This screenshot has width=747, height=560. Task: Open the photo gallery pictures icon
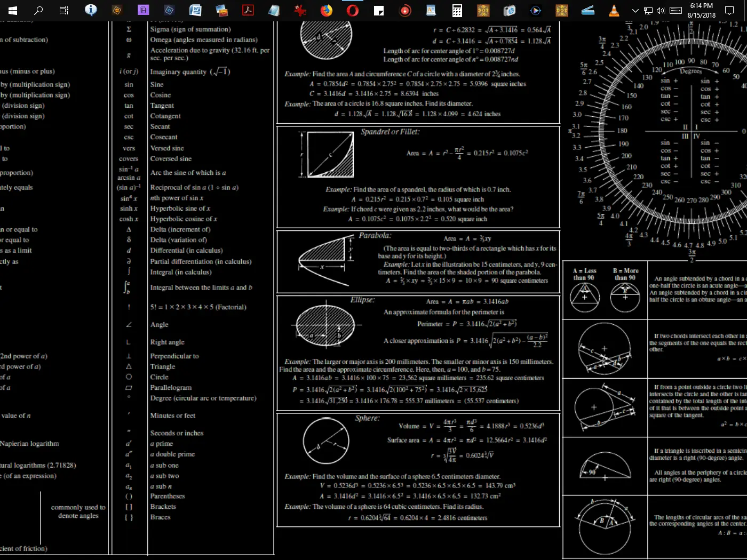pos(221,11)
